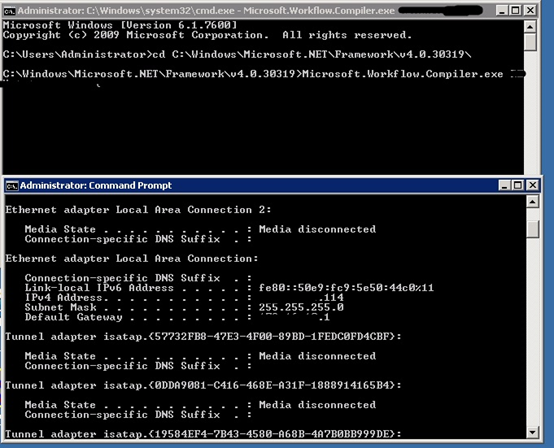Click the cmd icon of the Workflow Compiler window
This screenshot has height=448, width=554.
coord(10,11)
